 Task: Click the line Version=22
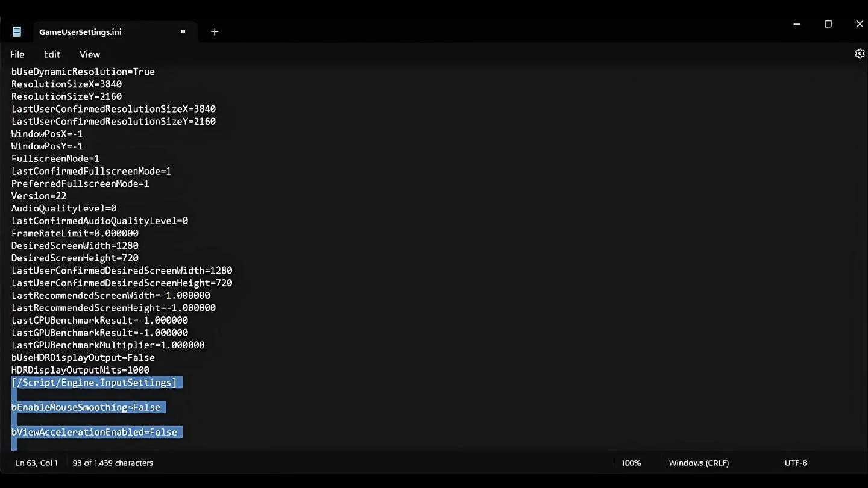(39, 196)
